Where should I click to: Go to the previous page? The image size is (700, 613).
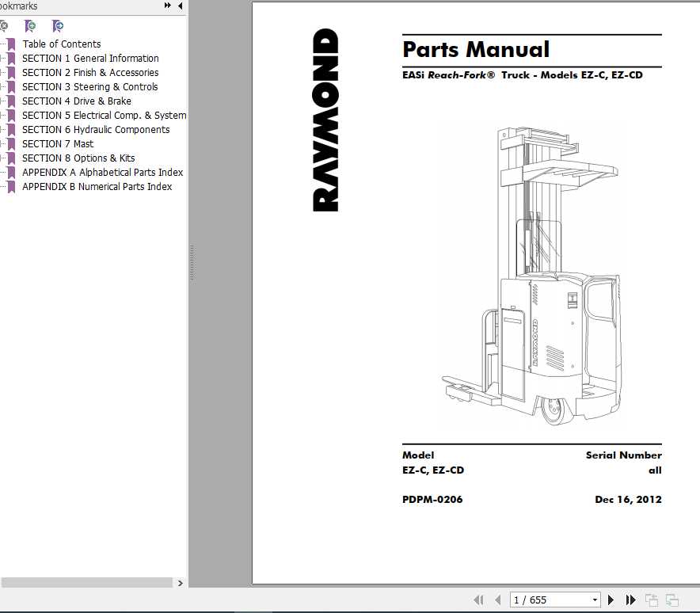pos(498,600)
